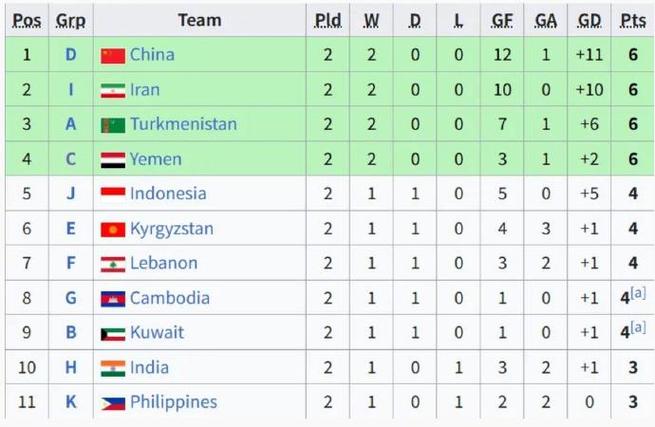Click the Cambodia flag icon
Image resolution: width=655 pixels, height=427 pixels.
112,298
